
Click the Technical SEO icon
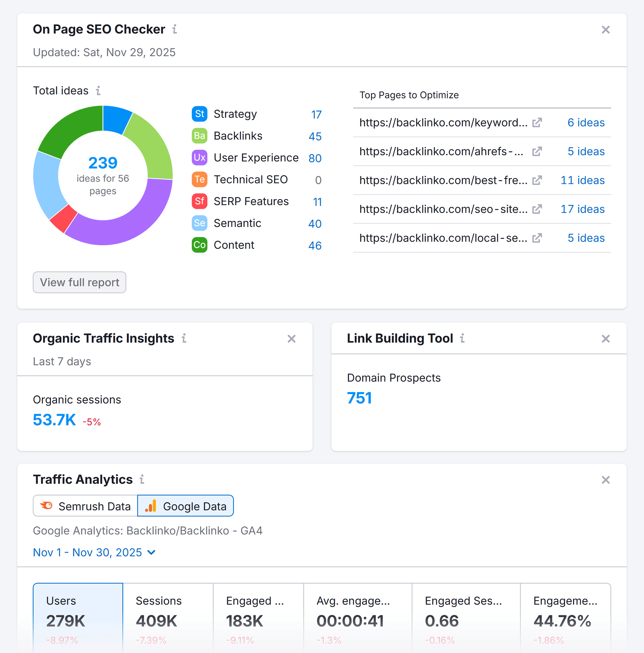click(x=199, y=179)
